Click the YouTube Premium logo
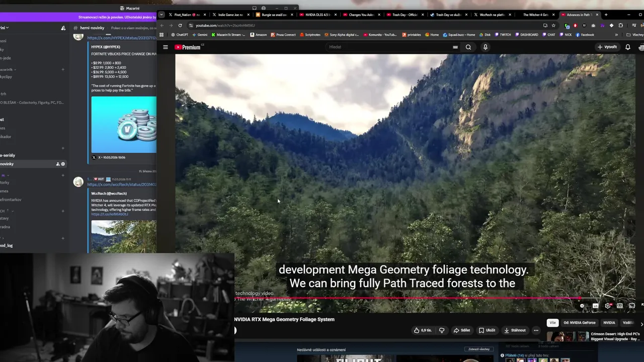This screenshot has width=644, height=362. click(188, 47)
